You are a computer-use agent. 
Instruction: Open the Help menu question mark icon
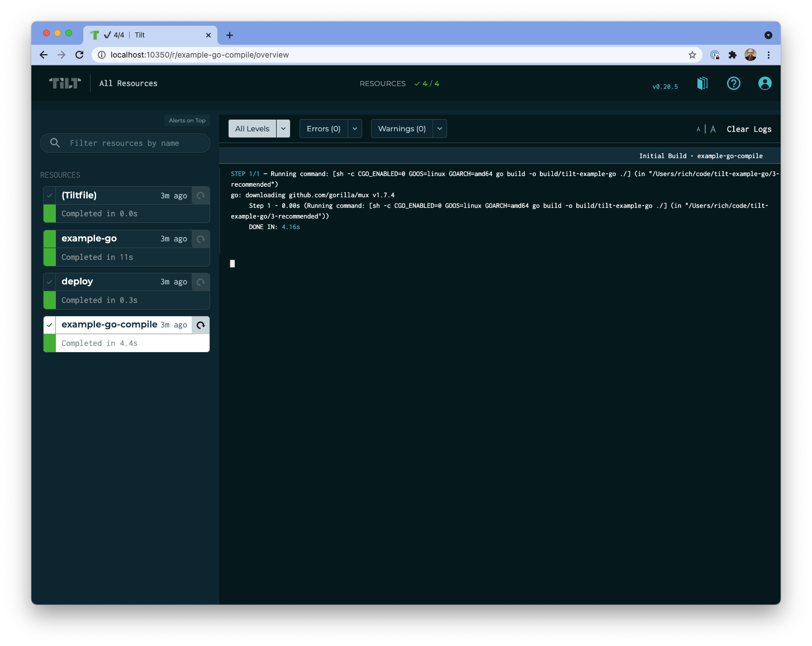click(x=733, y=83)
